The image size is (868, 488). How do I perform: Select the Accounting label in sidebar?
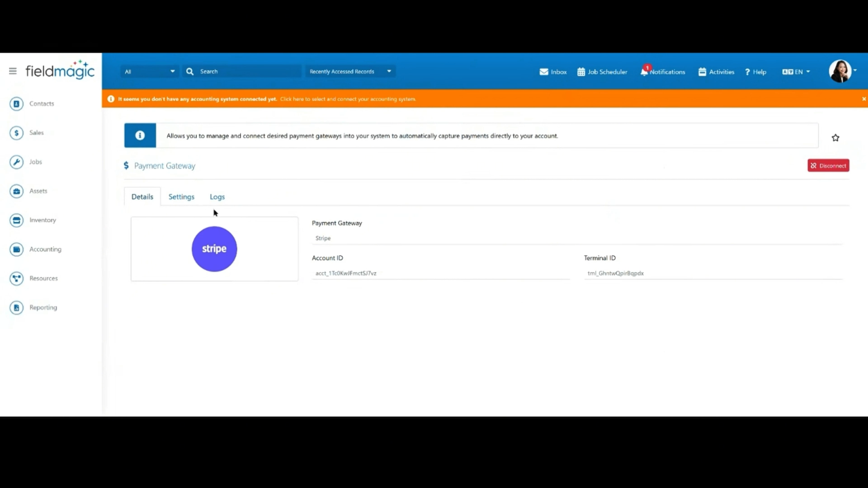[45, 249]
